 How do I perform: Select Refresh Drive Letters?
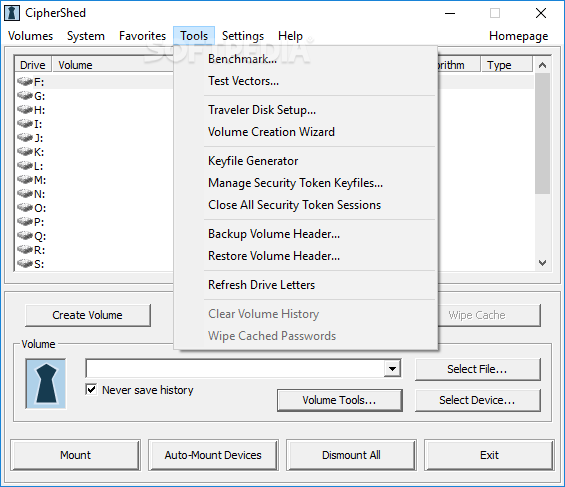coord(306,285)
